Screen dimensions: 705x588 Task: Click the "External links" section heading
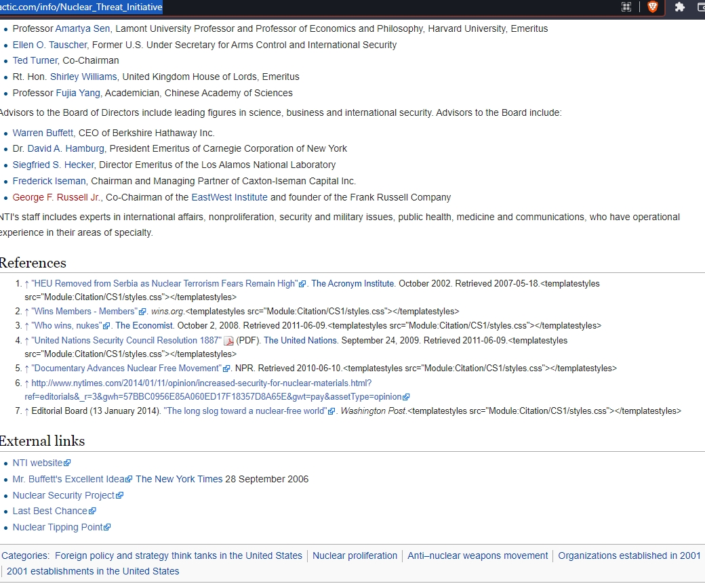click(42, 441)
